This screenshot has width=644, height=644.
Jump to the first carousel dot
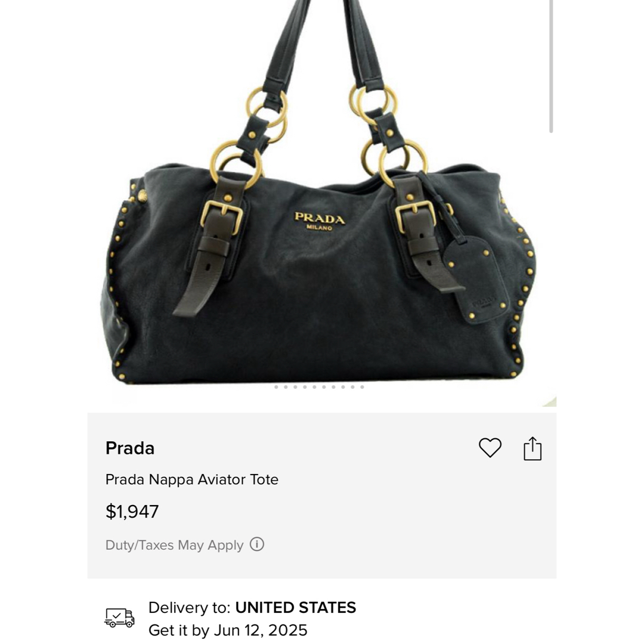pos(276,387)
